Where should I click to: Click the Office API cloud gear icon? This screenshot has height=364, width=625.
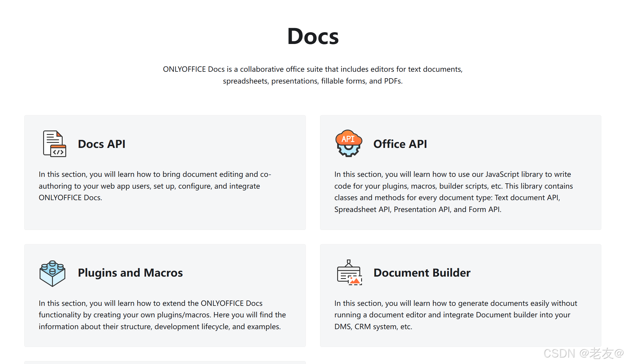pos(349,143)
